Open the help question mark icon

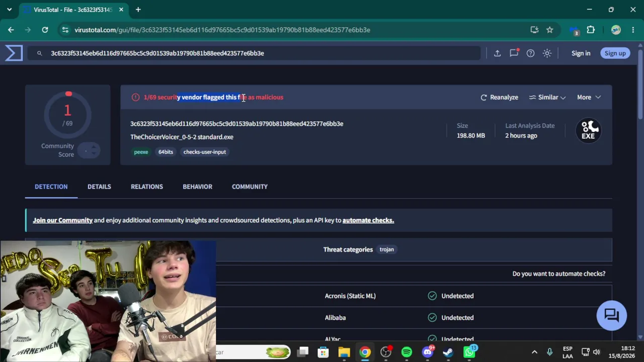click(x=530, y=53)
